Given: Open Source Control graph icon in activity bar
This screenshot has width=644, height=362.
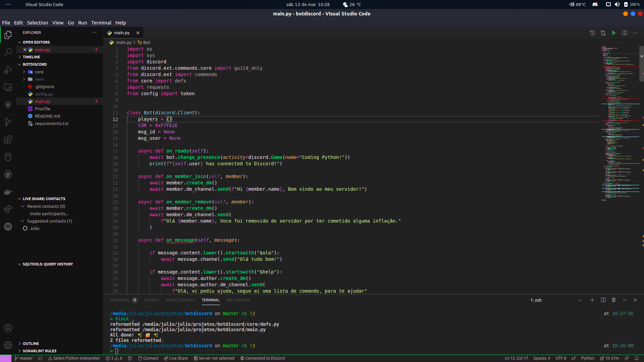Looking at the screenshot, I should tap(8, 122).
